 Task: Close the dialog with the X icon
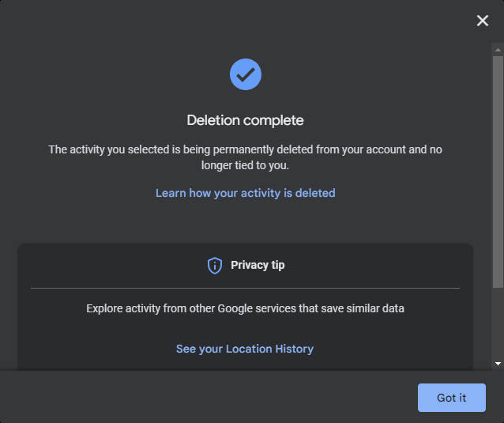[x=483, y=21]
